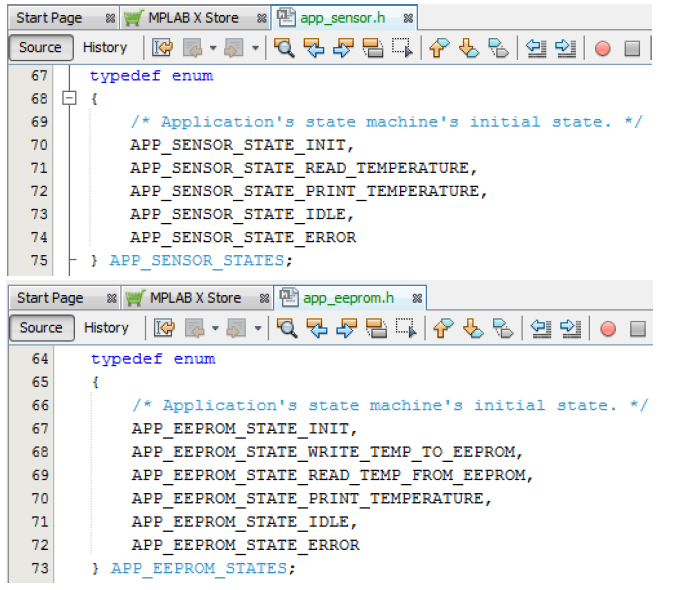Viewport: 695px width, 590px height.
Task: Click Forward navigation icon in app_sensor.h toolbar
Action: click(234, 47)
